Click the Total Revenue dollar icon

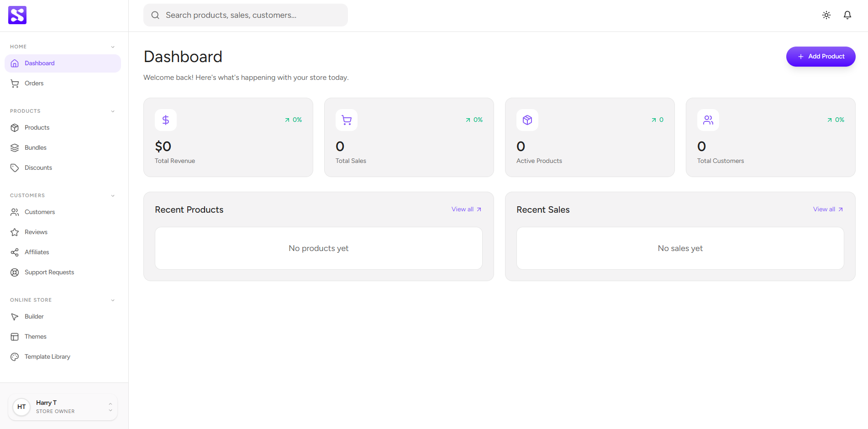point(166,120)
